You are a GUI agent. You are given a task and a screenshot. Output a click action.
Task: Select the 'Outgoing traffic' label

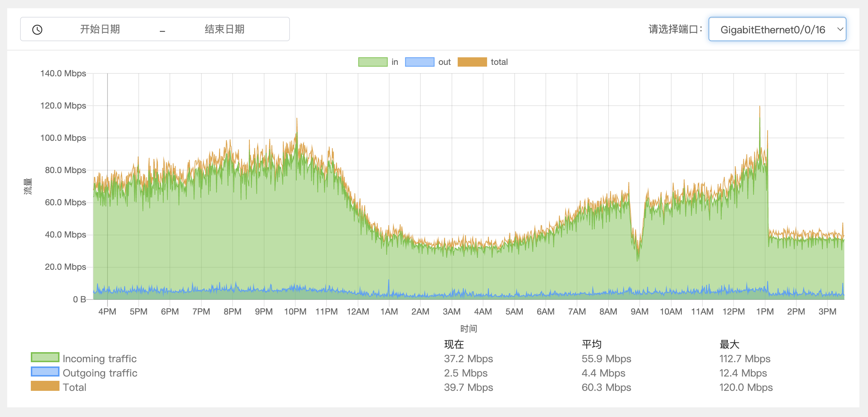pos(100,373)
